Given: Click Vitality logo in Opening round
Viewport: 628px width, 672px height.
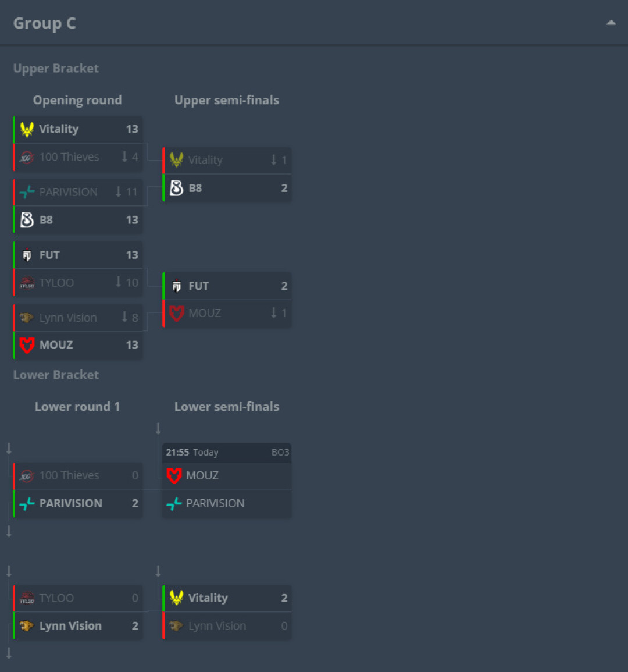Looking at the screenshot, I should [27, 129].
